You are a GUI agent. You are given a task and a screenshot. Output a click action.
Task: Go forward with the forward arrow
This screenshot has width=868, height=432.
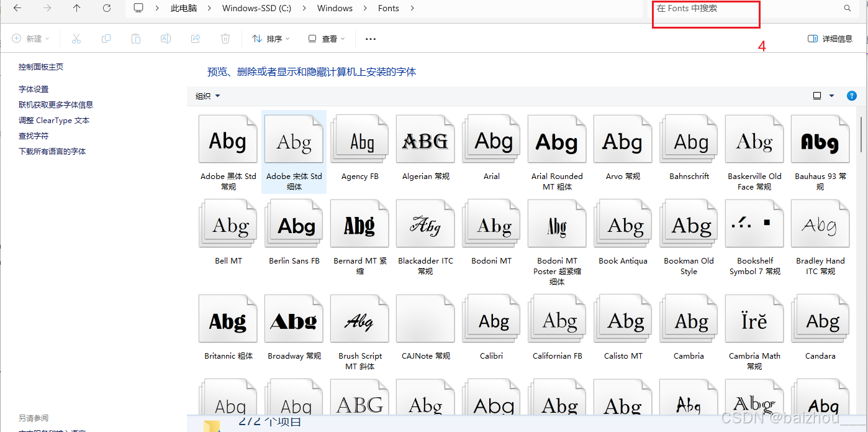click(x=47, y=8)
